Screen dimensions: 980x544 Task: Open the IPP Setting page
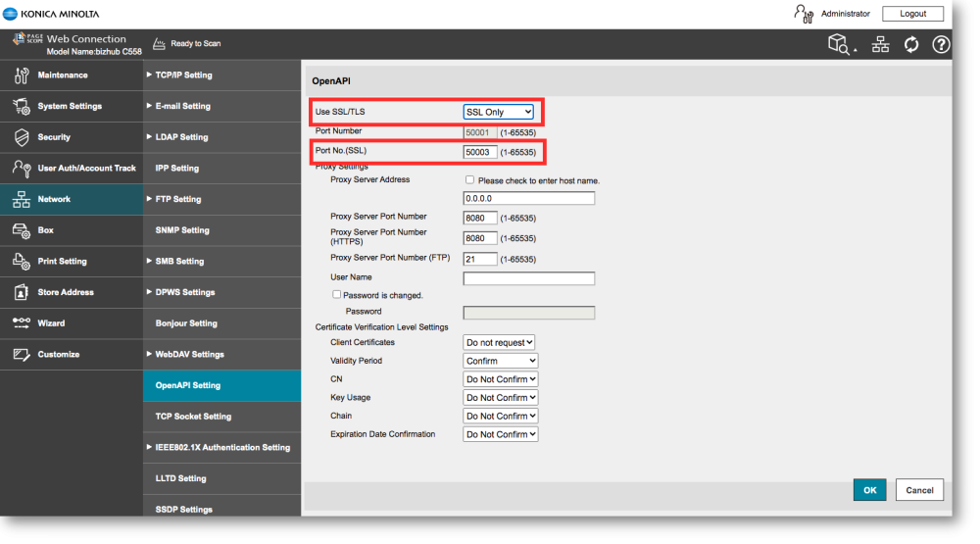coord(221,169)
